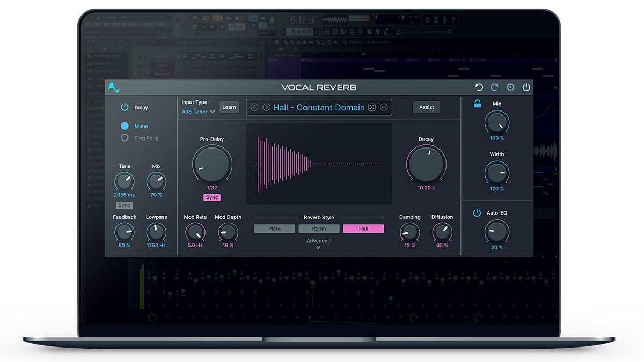Open the preset options ellipsis icon

click(x=384, y=107)
